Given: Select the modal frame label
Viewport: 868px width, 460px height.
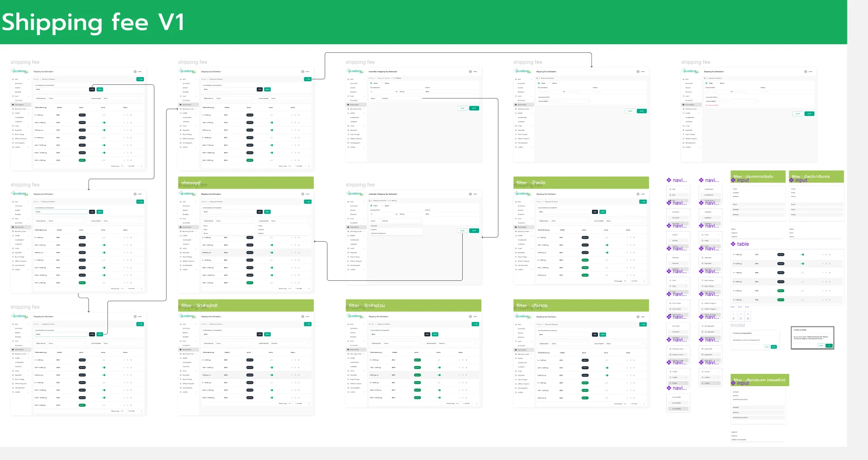Looking at the screenshot, I should pos(738,325).
